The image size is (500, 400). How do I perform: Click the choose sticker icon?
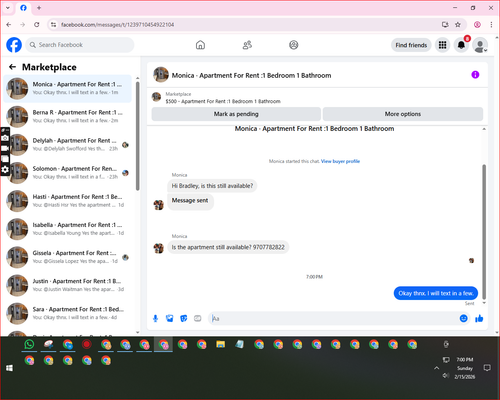pos(184,318)
